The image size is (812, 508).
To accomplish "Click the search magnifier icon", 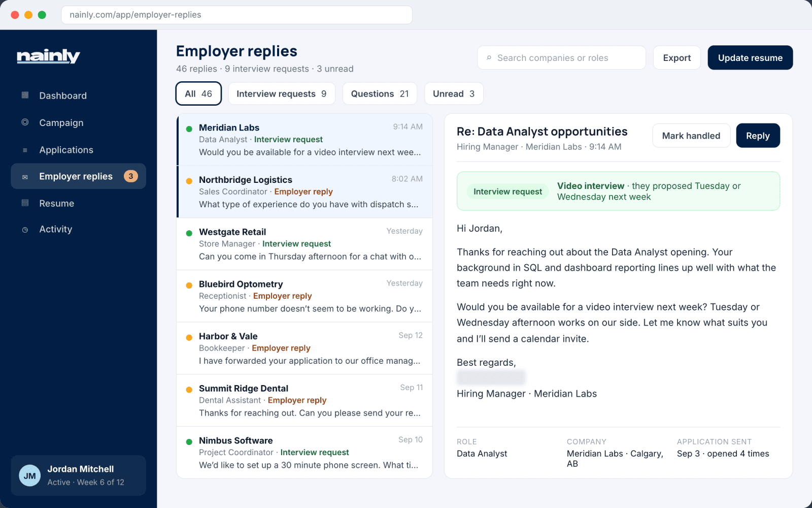I will (489, 58).
